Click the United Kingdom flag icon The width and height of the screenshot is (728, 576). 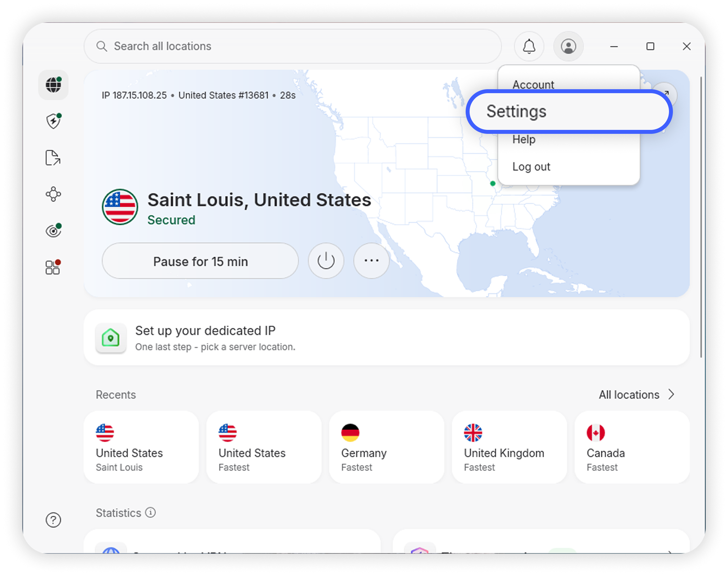[473, 432]
